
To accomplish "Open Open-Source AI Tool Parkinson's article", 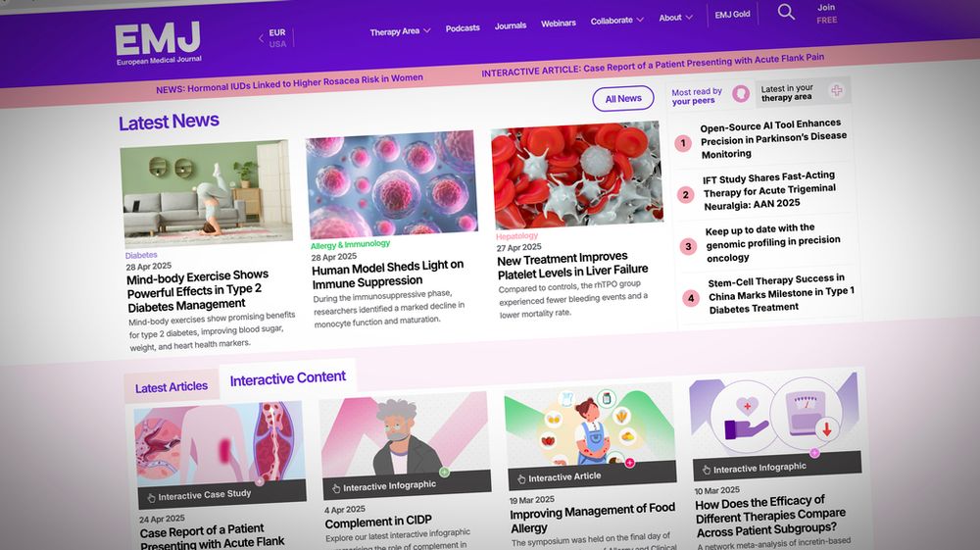I will 774,139.
